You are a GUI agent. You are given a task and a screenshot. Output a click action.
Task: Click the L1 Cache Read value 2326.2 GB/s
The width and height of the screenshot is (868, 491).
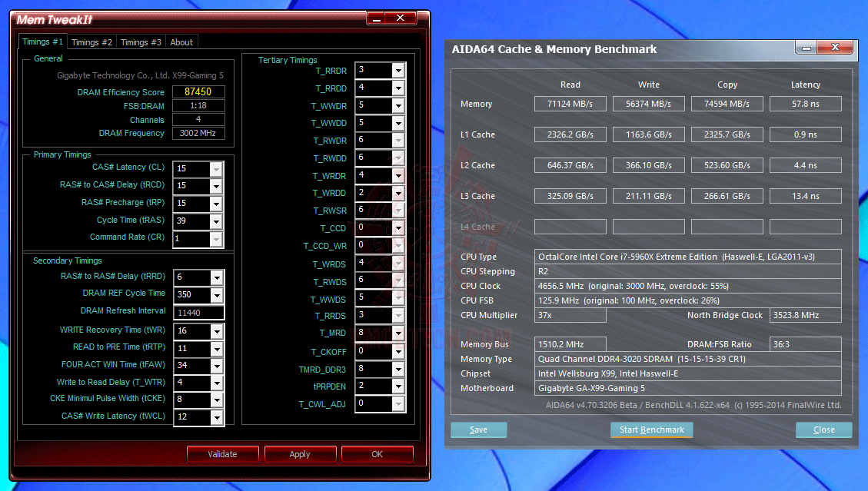click(x=570, y=134)
